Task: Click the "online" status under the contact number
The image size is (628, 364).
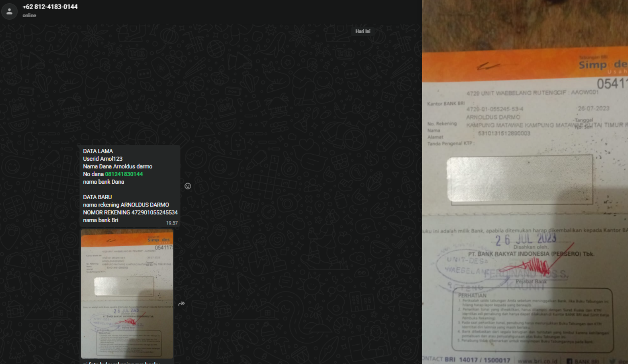Action: tap(29, 16)
